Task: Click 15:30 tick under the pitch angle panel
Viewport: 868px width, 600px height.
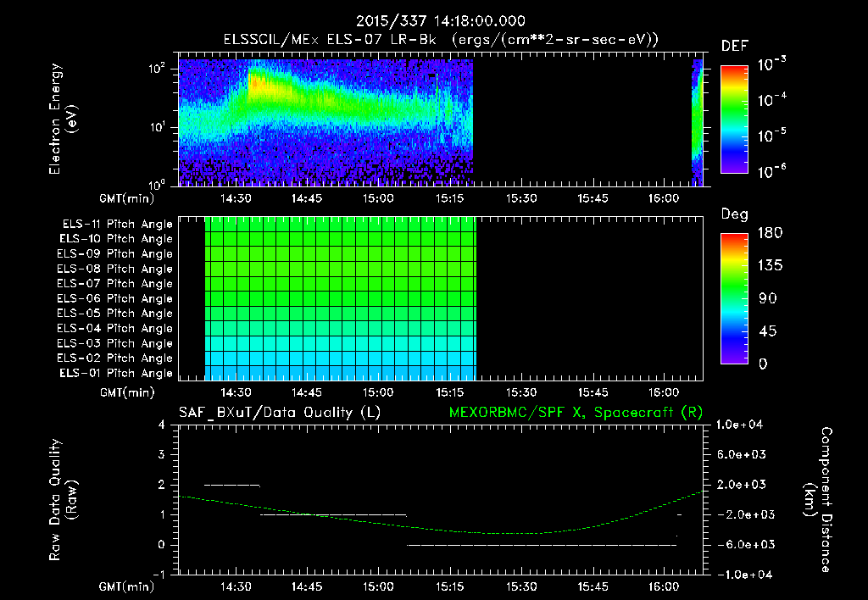Action: pos(521,393)
